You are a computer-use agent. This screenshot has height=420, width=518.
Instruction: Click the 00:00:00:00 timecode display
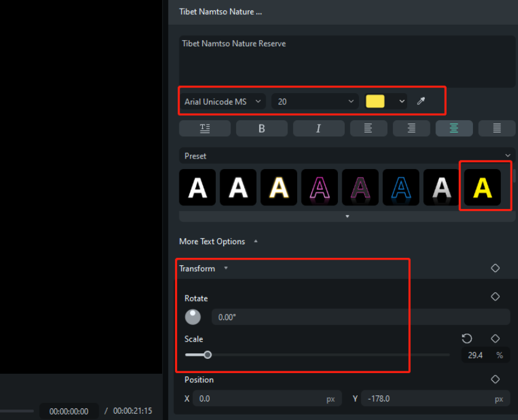pyautogui.click(x=68, y=411)
